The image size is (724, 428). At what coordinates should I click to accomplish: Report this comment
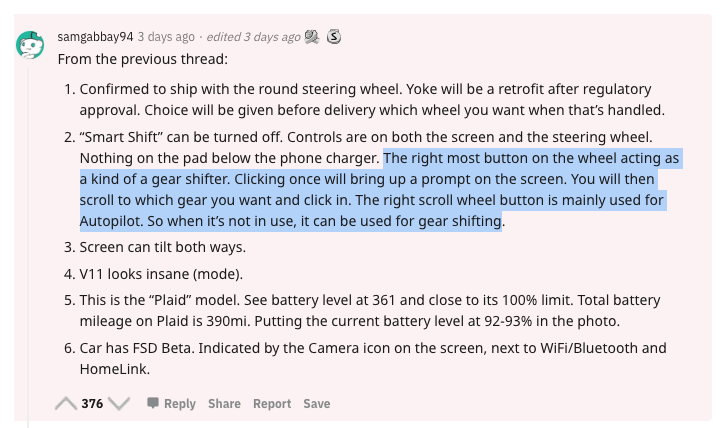click(x=272, y=404)
